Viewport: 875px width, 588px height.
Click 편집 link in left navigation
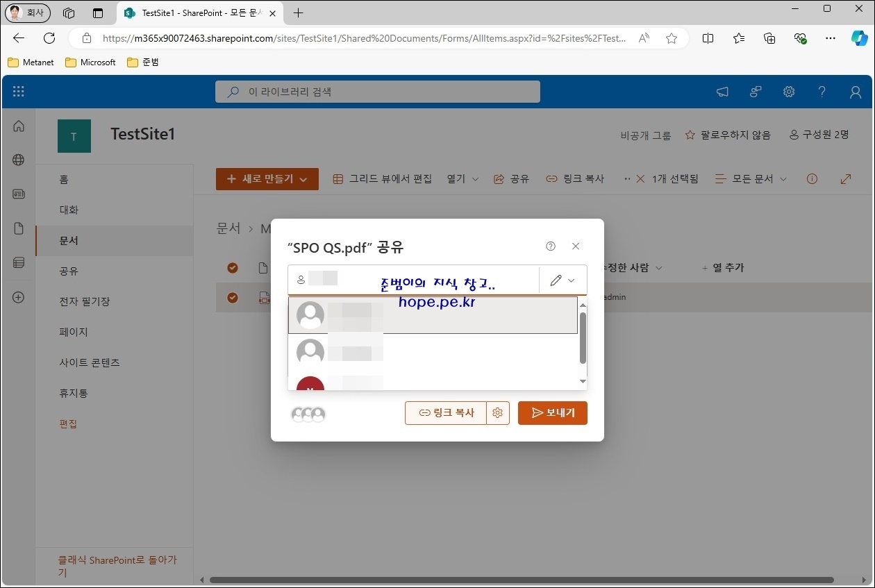(x=68, y=423)
